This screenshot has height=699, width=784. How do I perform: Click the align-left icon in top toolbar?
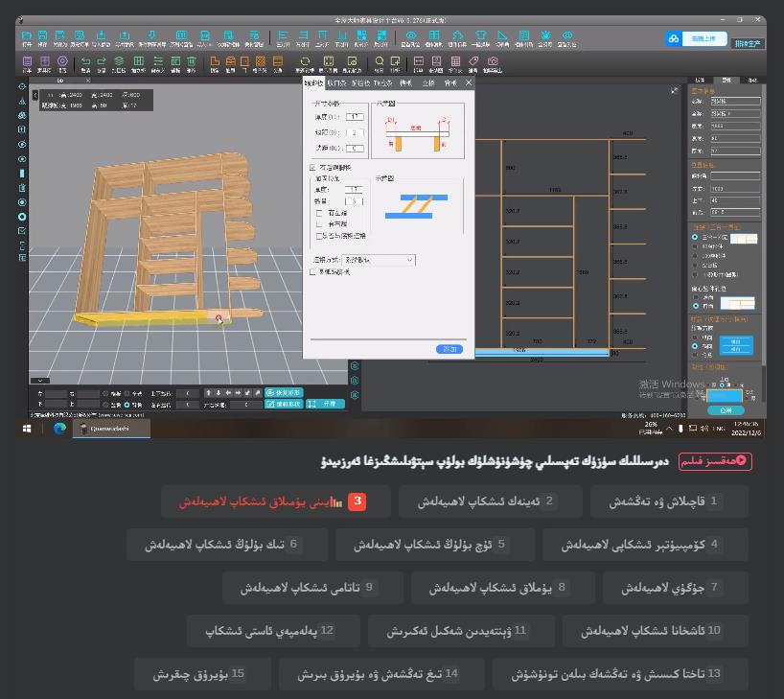[x=283, y=35]
